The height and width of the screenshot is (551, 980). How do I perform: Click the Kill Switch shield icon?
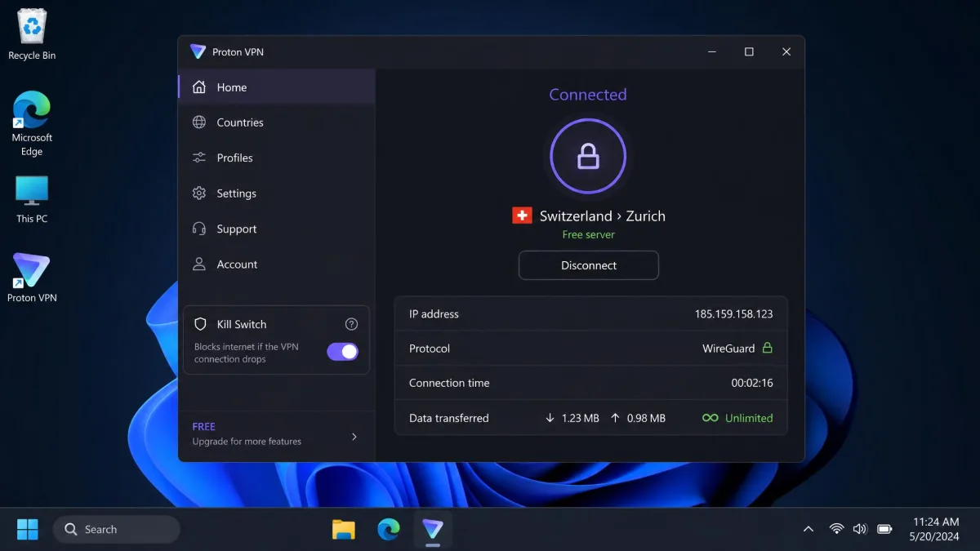point(200,324)
